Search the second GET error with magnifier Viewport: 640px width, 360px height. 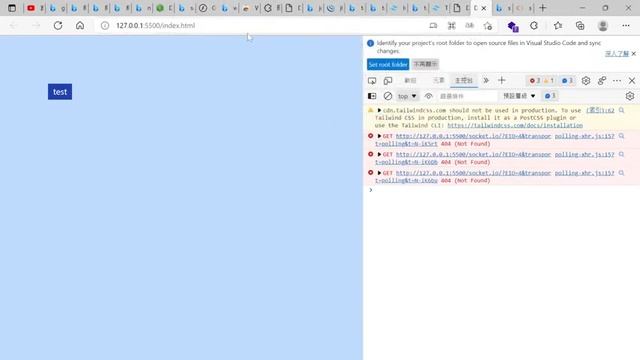[621, 154]
